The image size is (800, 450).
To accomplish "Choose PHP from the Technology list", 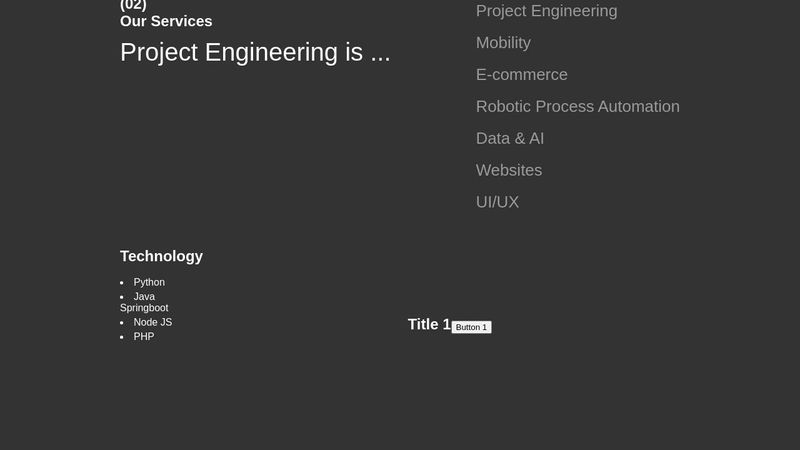I will (144, 337).
